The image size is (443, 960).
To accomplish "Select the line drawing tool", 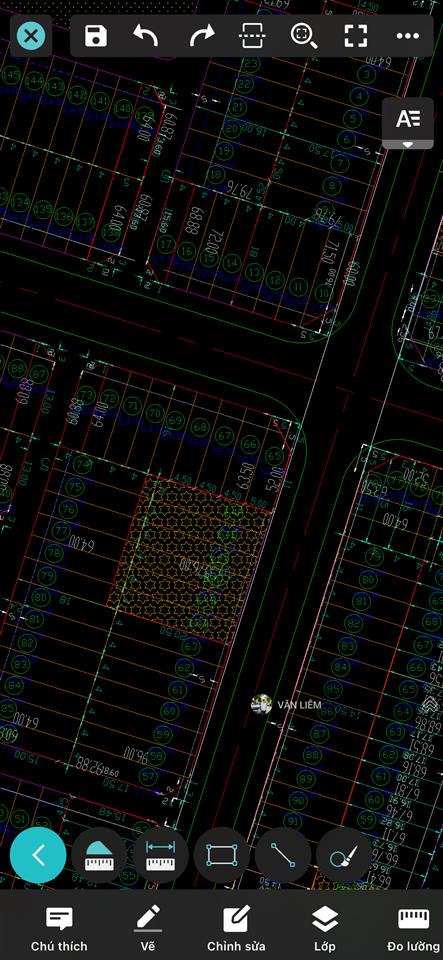I will [x=283, y=855].
